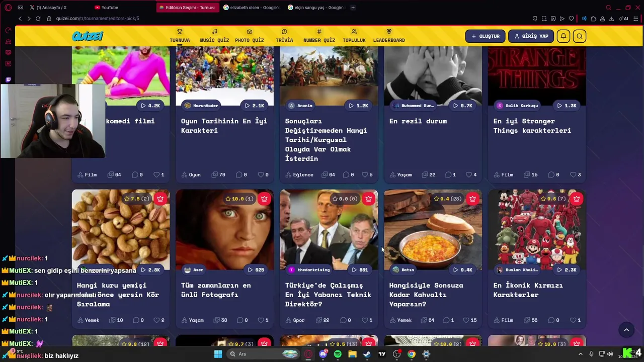Open En İkonik Kırmızı Karakterler thumbnail
Viewport: 644px width, 362px height.
tap(537, 230)
